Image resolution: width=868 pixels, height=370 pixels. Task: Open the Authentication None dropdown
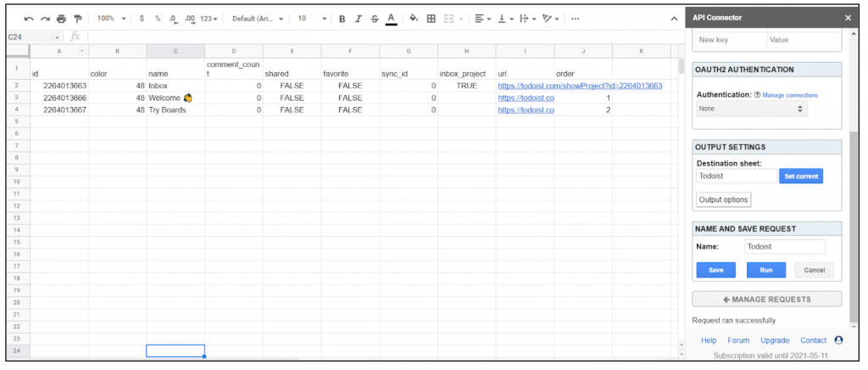tap(751, 109)
